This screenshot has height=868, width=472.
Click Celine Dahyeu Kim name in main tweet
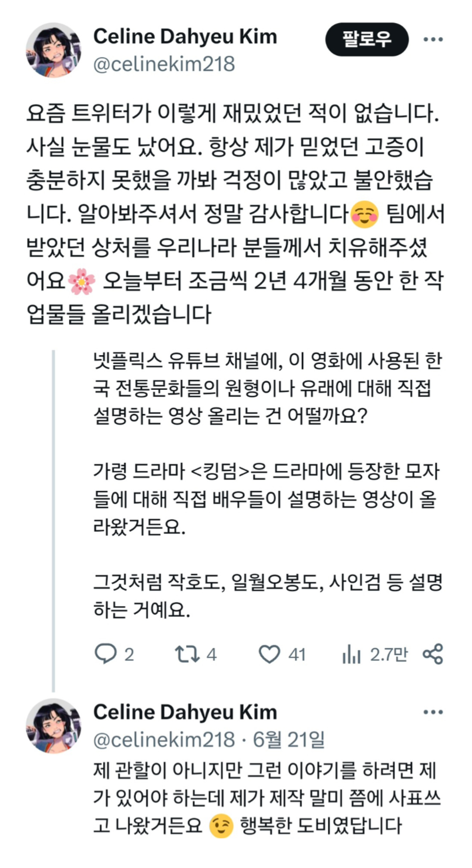(x=185, y=36)
